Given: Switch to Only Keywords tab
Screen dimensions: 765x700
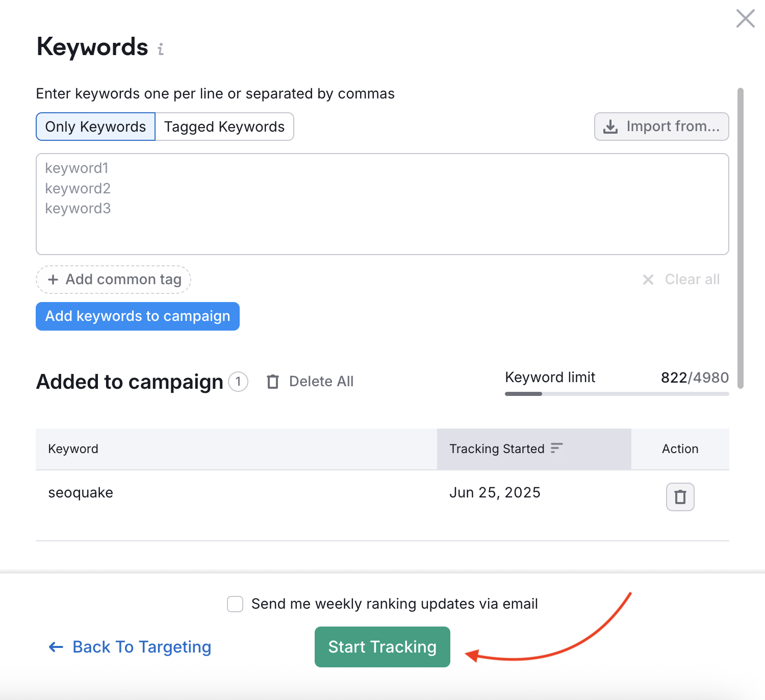Looking at the screenshot, I should click(x=95, y=127).
